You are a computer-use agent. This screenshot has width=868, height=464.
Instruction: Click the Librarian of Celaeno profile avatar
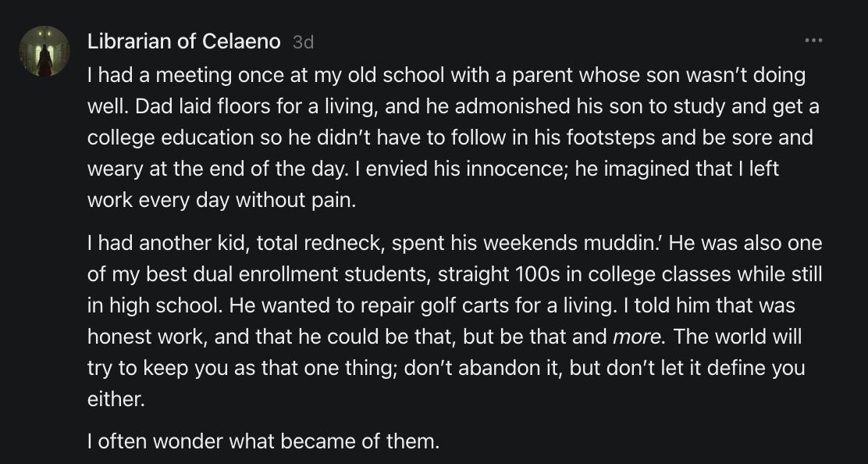[x=39, y=52]
